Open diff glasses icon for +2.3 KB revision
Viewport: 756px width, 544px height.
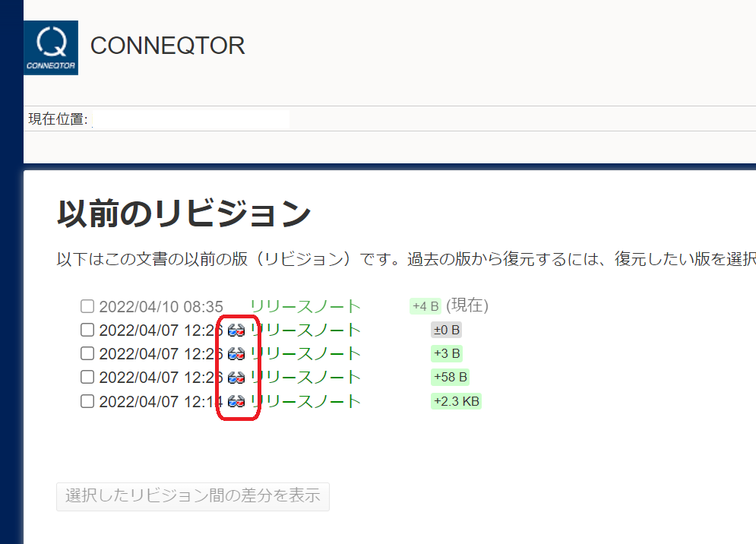[236, 401]
